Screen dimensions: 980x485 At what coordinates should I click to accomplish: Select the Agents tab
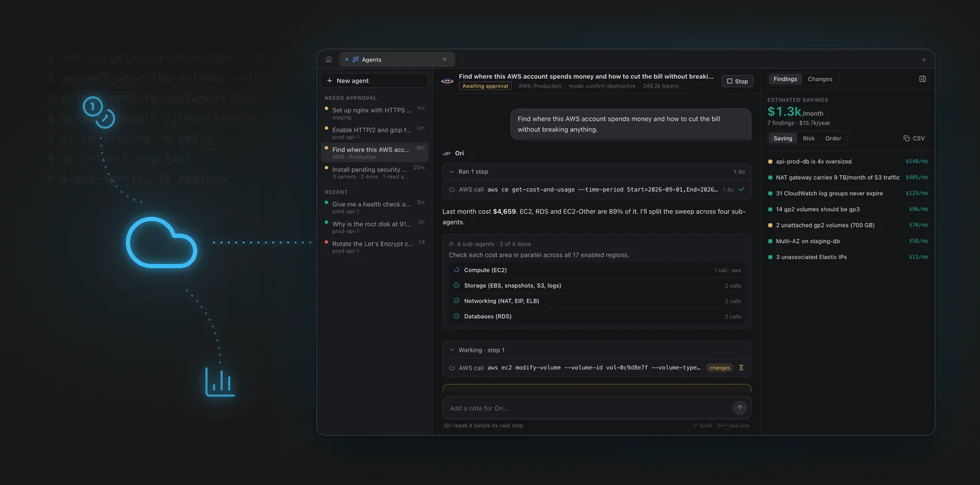[397, 59]
